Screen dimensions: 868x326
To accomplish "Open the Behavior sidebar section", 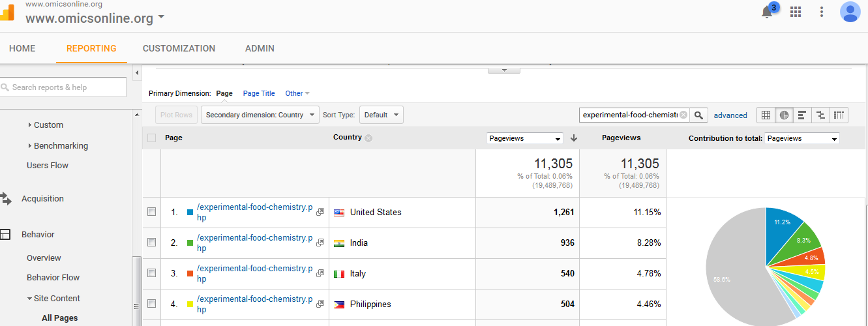I will pyautogui.click(x=38, y=235).
